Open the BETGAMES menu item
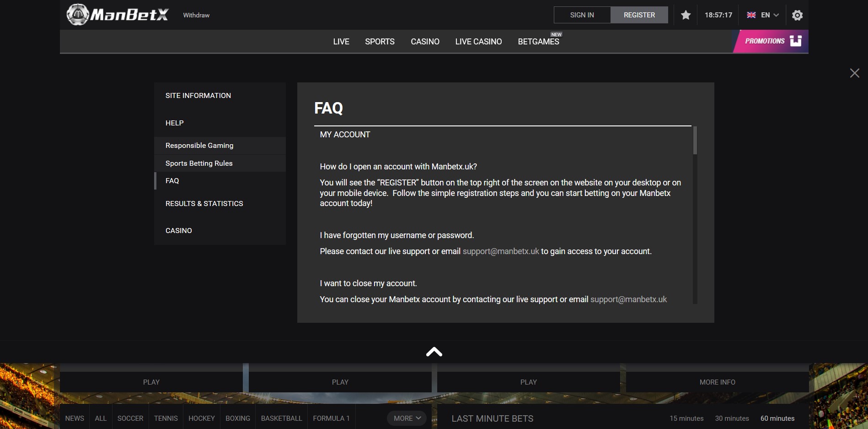The width and height of the screenshot is (868, 429). click(538, 42)
